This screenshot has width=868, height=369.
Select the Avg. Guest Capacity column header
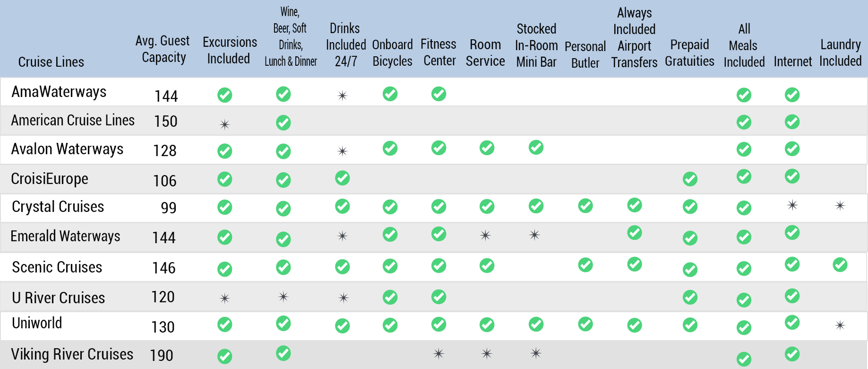(163, 49)
